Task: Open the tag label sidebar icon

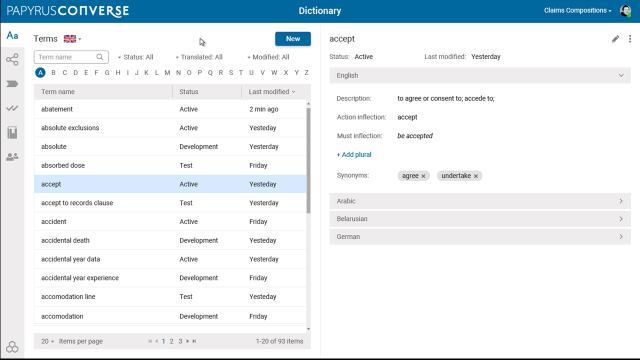Action: (12, 84)
